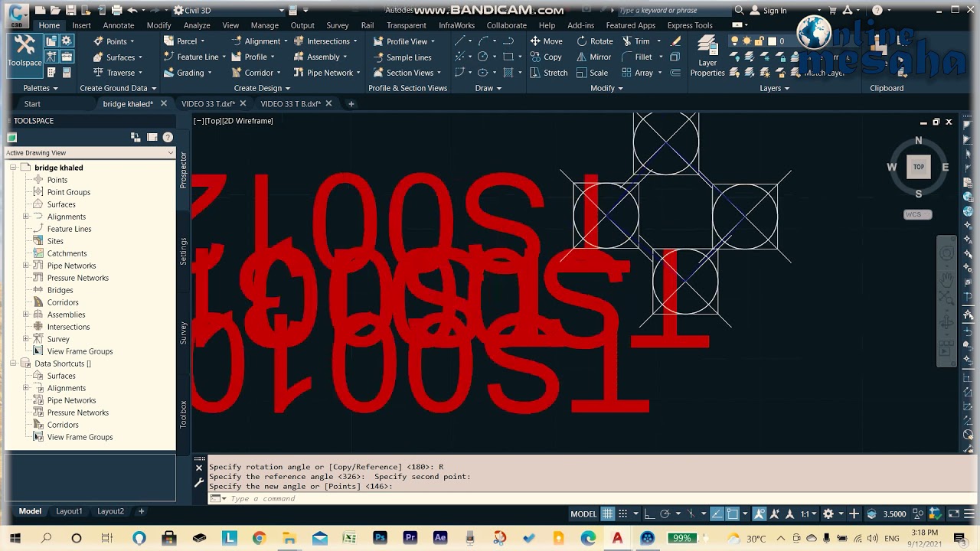
Task: Click the Sample Lines tool
Action: pyautogui.click(x=403, y=57)
